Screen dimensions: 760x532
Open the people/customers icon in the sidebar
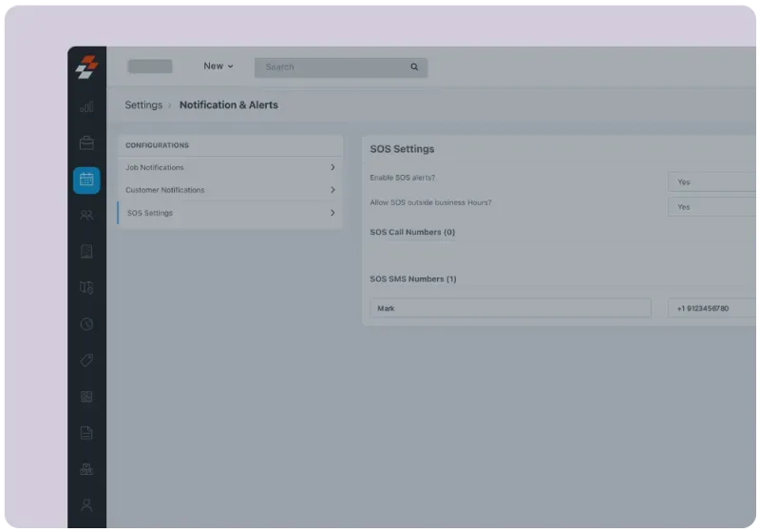(86, 215)
